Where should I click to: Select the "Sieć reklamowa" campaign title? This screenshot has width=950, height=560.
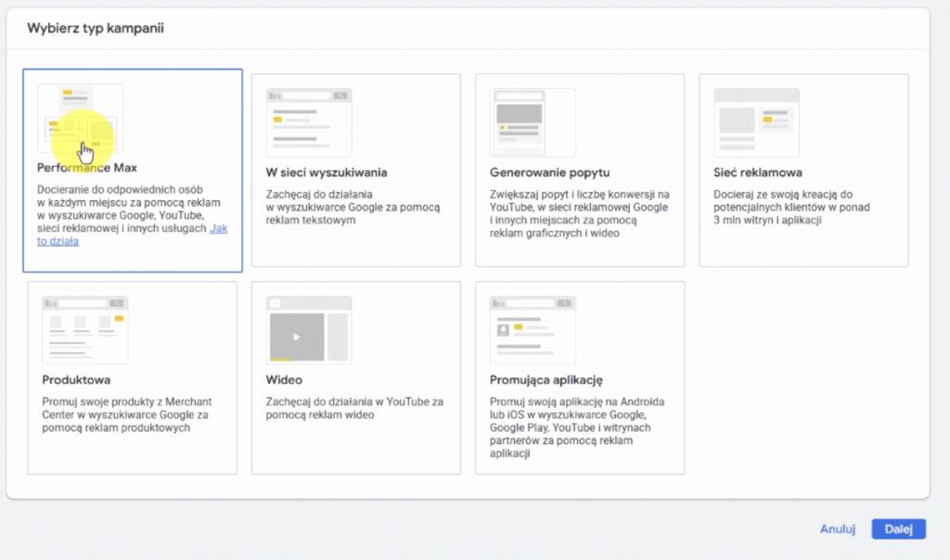pos(758,172)
